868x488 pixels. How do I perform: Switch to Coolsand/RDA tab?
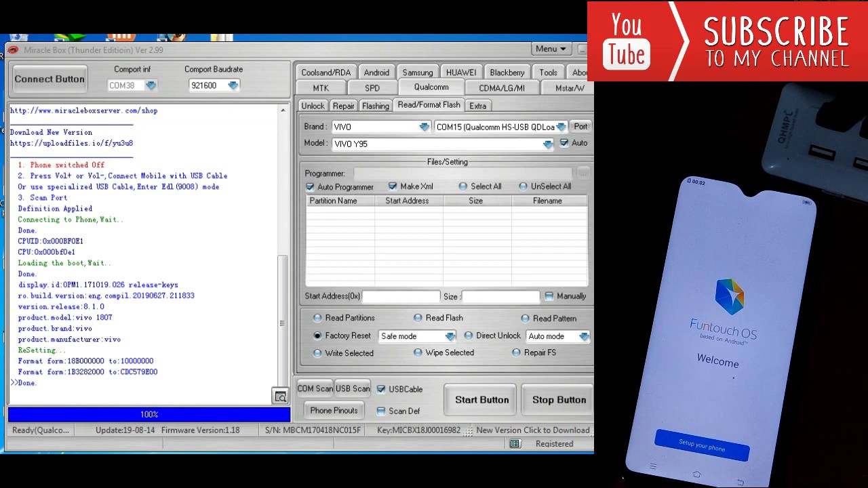point(326,73)
